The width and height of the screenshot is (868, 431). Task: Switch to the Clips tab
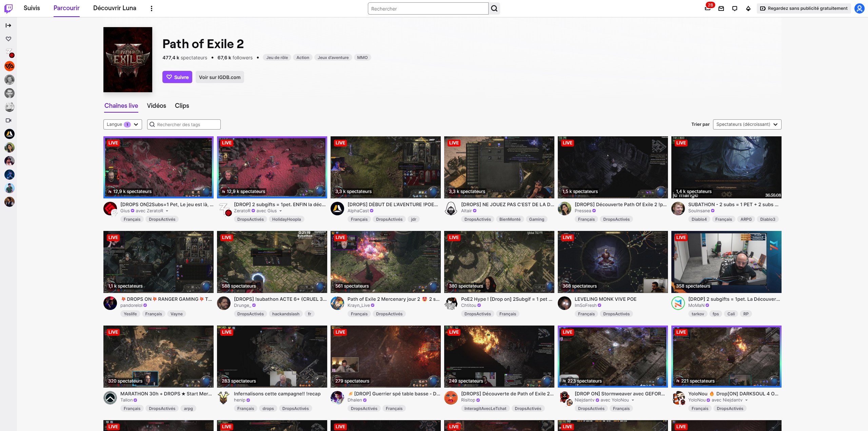(182, 106)
